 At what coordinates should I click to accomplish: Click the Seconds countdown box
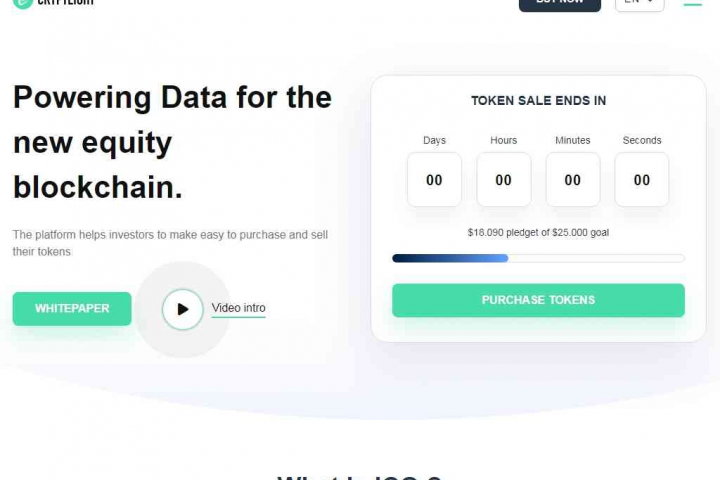(641, 180)
